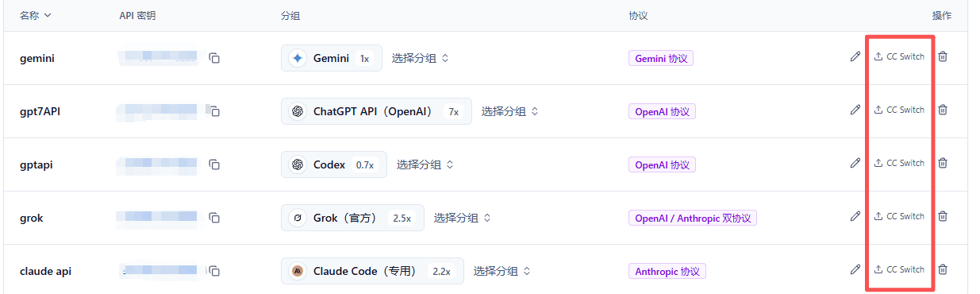Image resolution: width=980 pixels, height=294 pixels.
Task: Click the ChatGPT API（OpenAI）7x group chip
Action: [x=376, y=111]
